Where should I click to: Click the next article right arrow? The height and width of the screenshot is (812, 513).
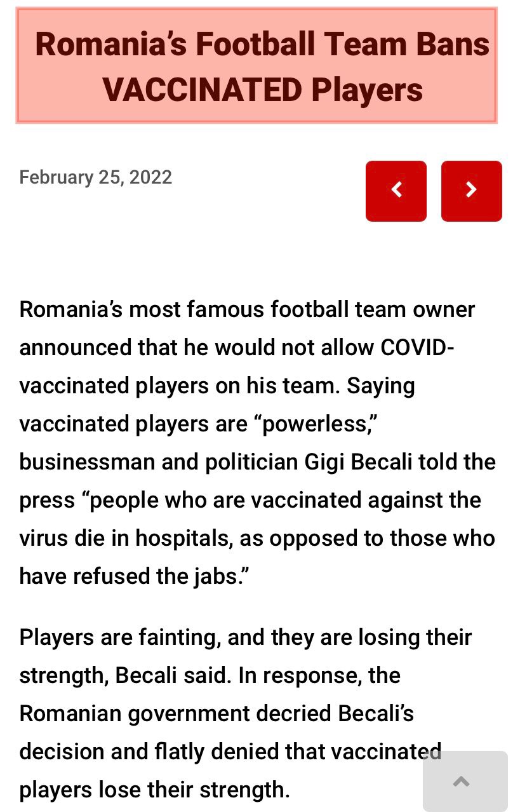click(x=471, y=191)
